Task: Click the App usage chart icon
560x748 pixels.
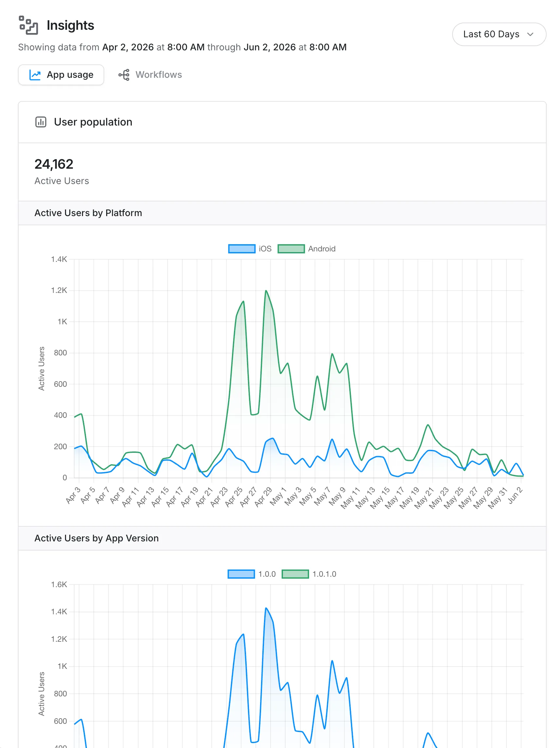Action: (x=35, y=75)
